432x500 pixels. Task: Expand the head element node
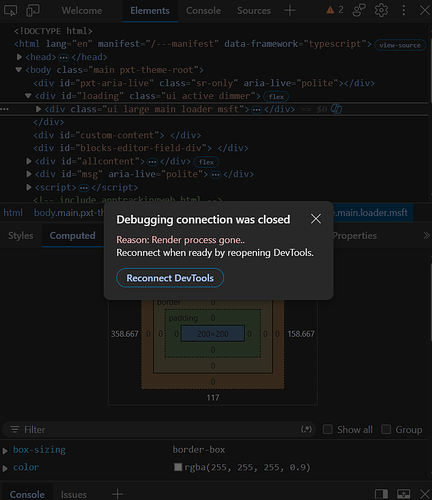[19, 57]
